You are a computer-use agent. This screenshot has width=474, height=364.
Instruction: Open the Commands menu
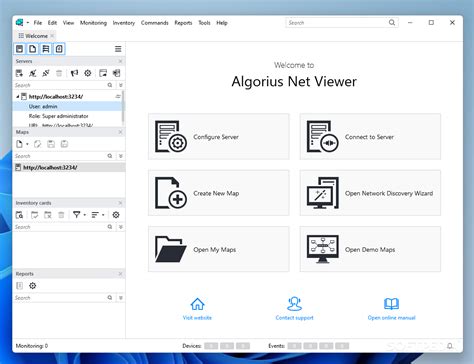(155, 23)
